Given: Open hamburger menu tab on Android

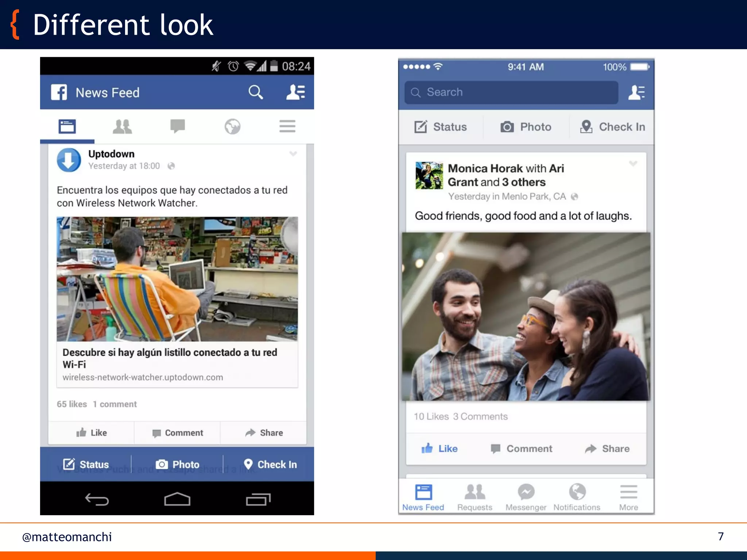Looking at the screenshot, I should pos(287,127).
